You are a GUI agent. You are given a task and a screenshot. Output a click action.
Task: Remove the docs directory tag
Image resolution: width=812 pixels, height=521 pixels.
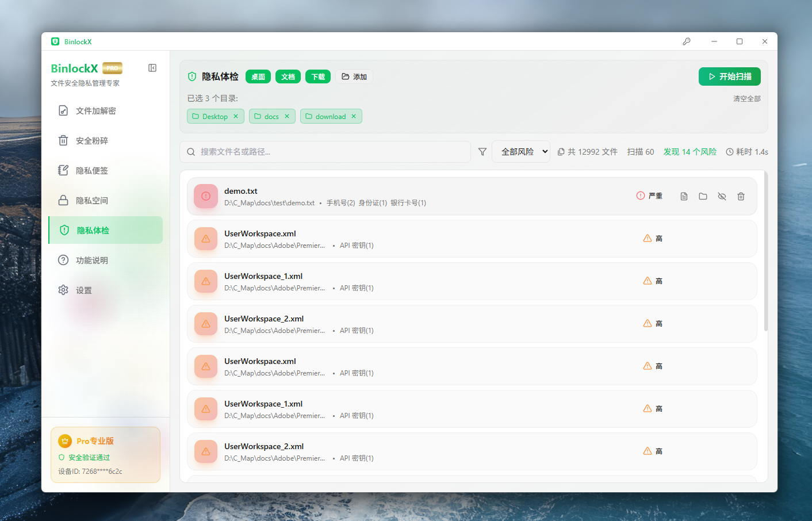click(x=287, y=116)
